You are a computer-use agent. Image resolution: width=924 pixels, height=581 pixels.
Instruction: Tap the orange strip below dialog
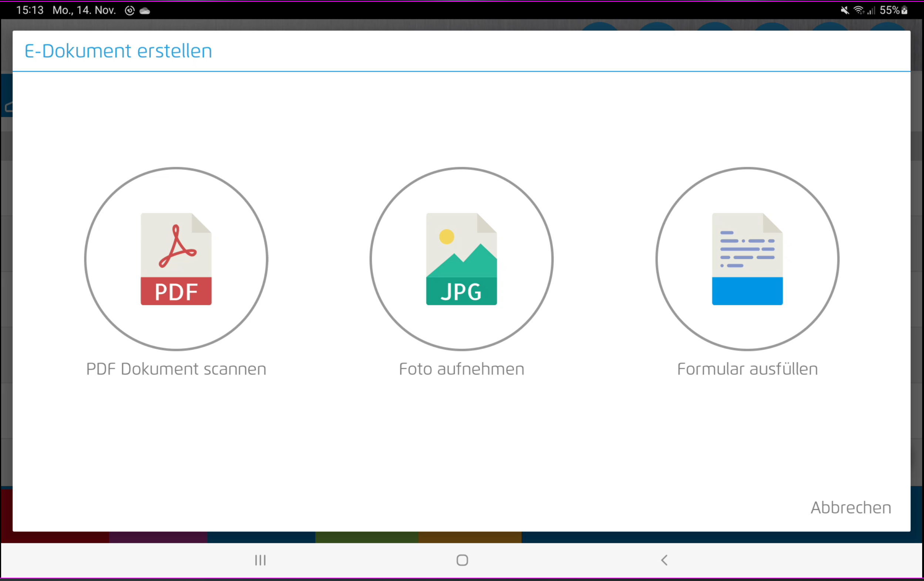tap(470, 537)
